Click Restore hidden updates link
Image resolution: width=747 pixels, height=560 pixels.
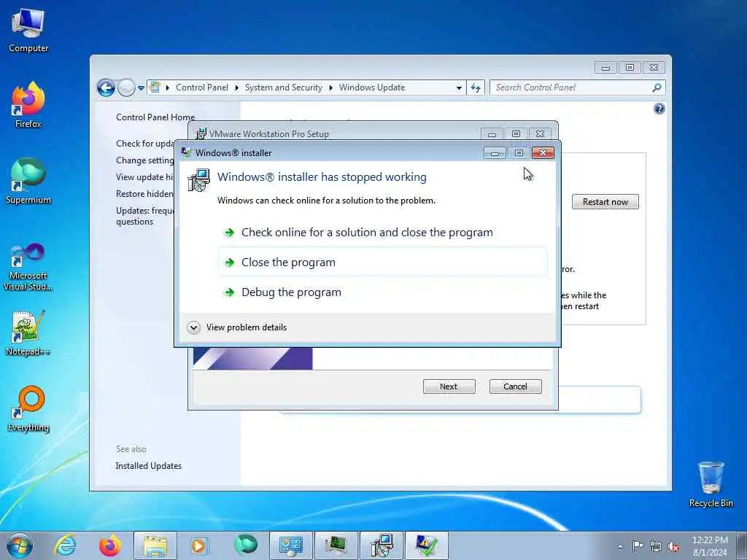tap(145, 194)
